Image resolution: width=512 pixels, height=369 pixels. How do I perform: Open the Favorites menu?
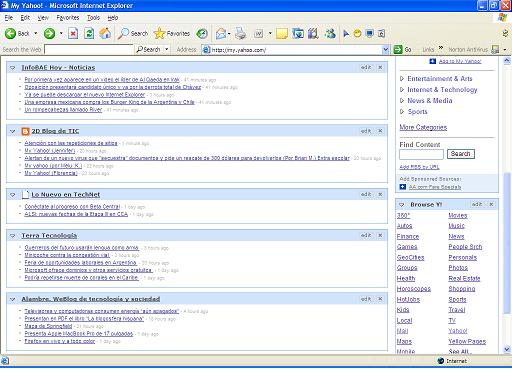[x=68, y=18]
